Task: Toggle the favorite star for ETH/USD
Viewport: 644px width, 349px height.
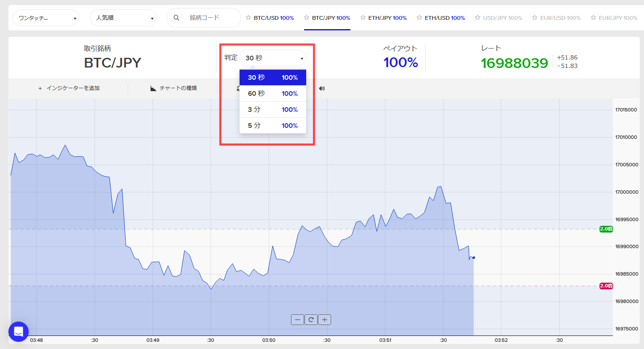Action: point(419,18)
